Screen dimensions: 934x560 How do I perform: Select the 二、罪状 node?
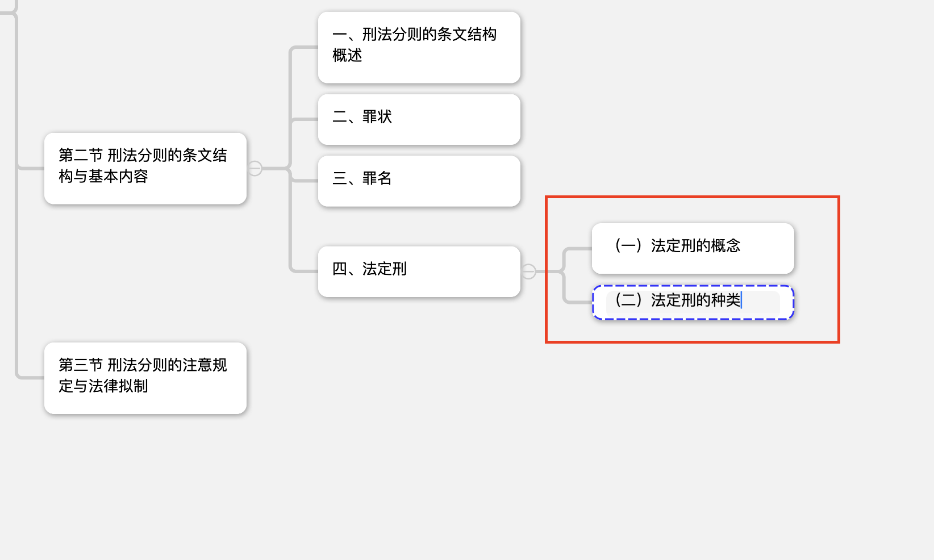coord(419,119)
